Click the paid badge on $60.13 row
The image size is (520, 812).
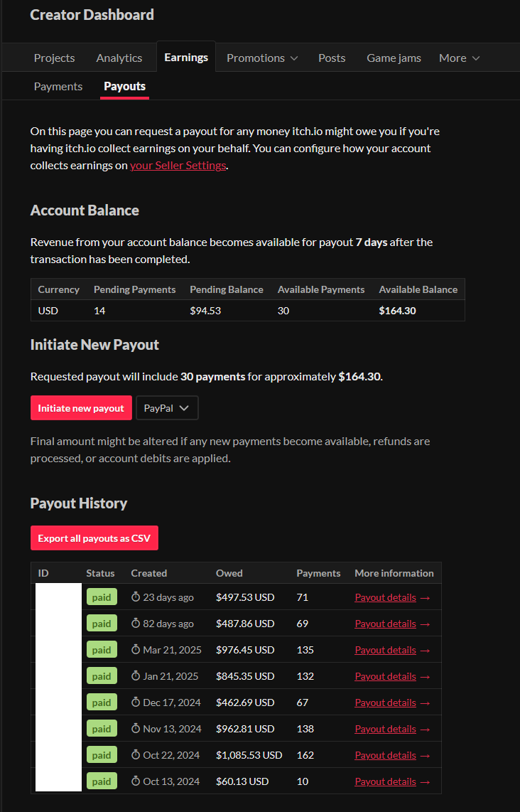pyautogui.click(x=102, y=781)
